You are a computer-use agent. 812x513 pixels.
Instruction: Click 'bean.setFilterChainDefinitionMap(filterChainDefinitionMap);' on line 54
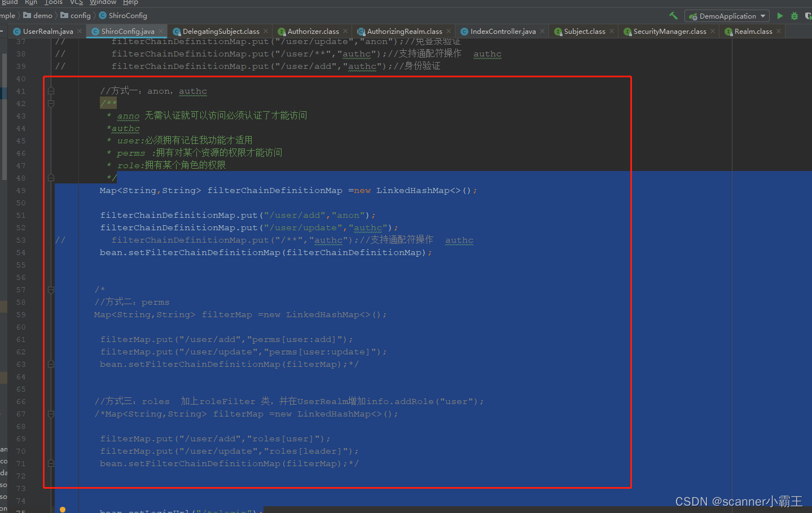coord(266,252)
